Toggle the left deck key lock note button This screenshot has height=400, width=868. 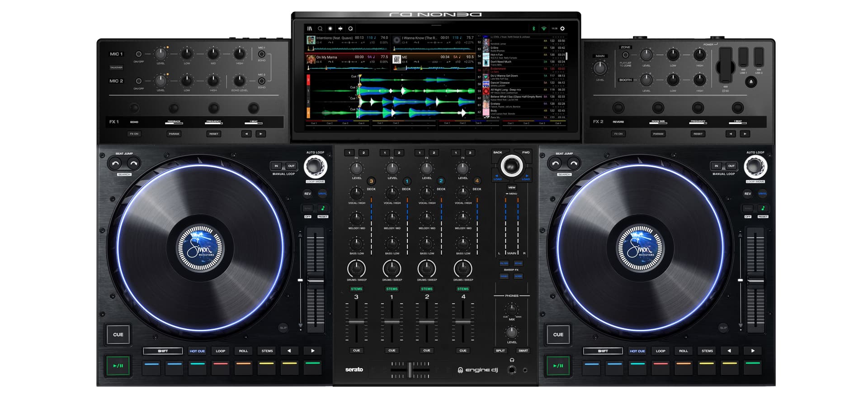coord(322,209)
